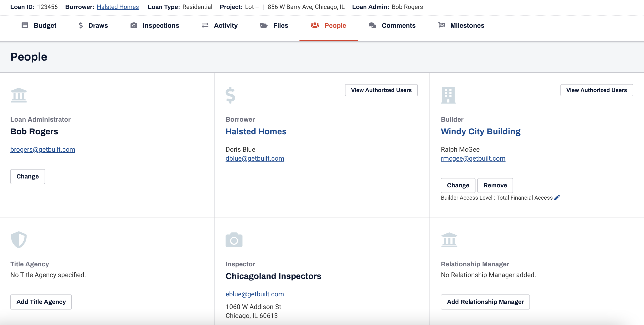Click the Files folder icon

click(264, 25)
